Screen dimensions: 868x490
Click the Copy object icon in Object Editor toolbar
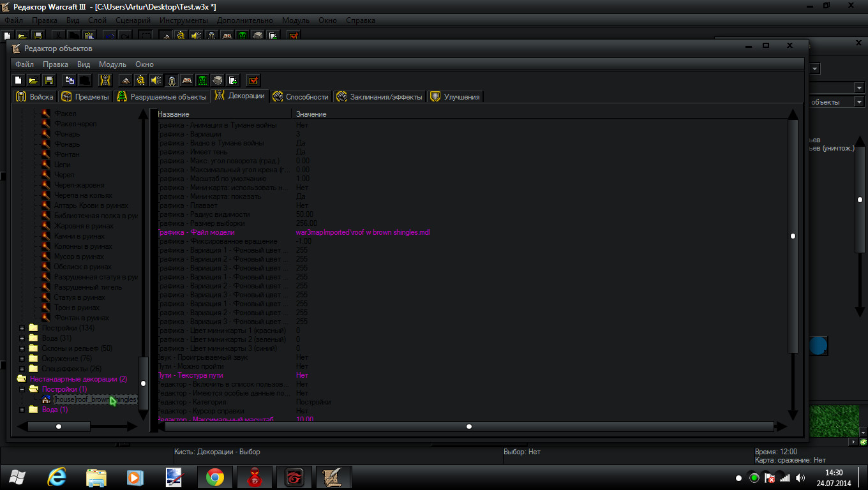(70, 80)
